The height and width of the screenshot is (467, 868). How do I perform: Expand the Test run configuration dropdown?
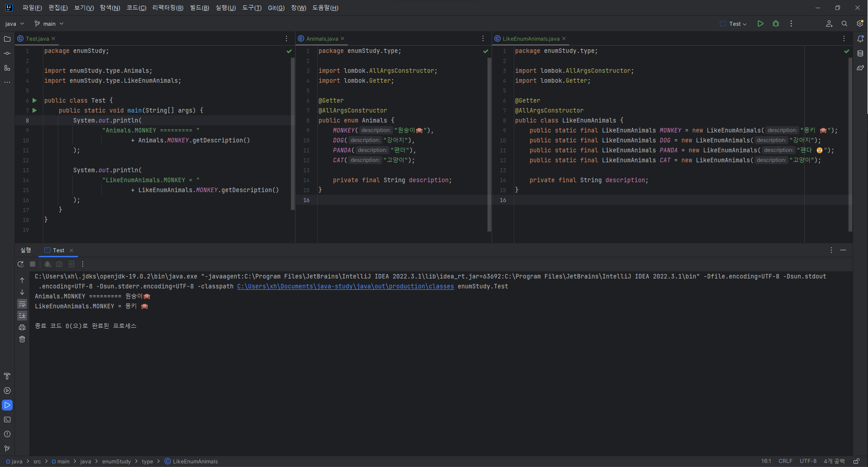click(733, 24)
